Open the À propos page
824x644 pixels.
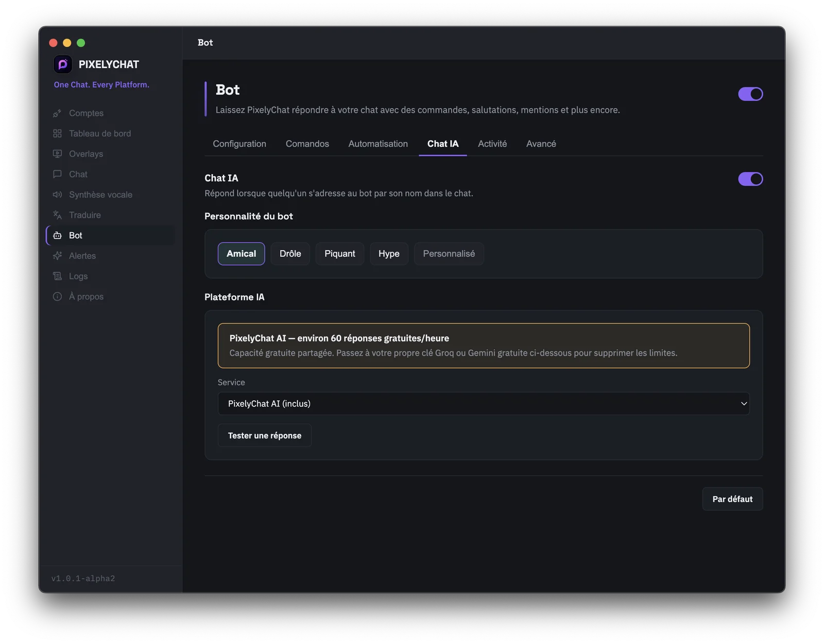tap(110, 297)
